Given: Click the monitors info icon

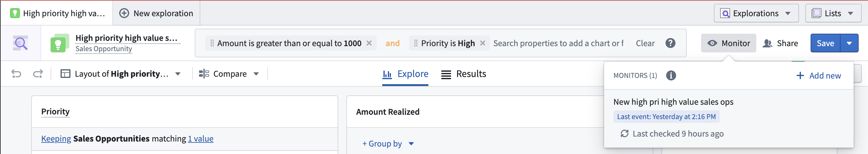Looking at the screenshot, I should point(671,75).
